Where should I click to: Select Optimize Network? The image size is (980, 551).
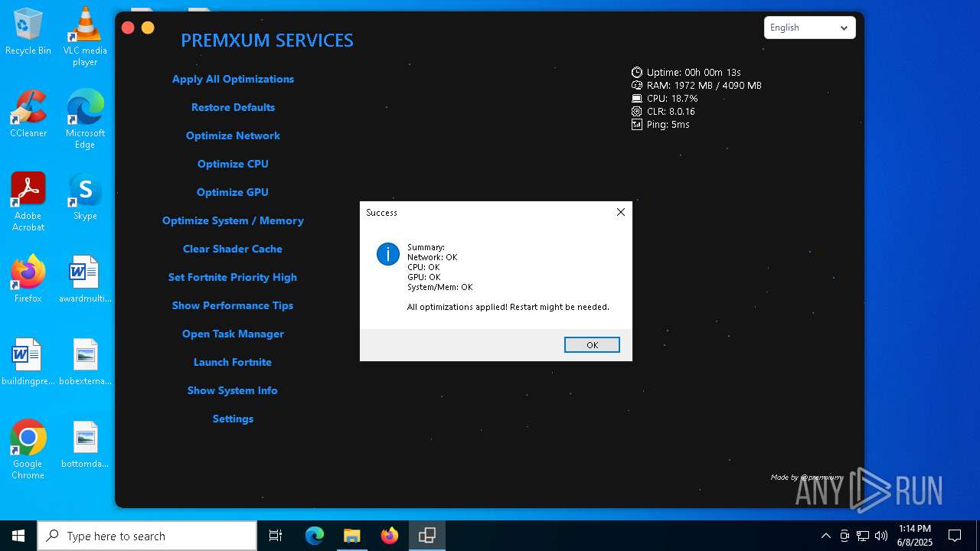point(233,135)
